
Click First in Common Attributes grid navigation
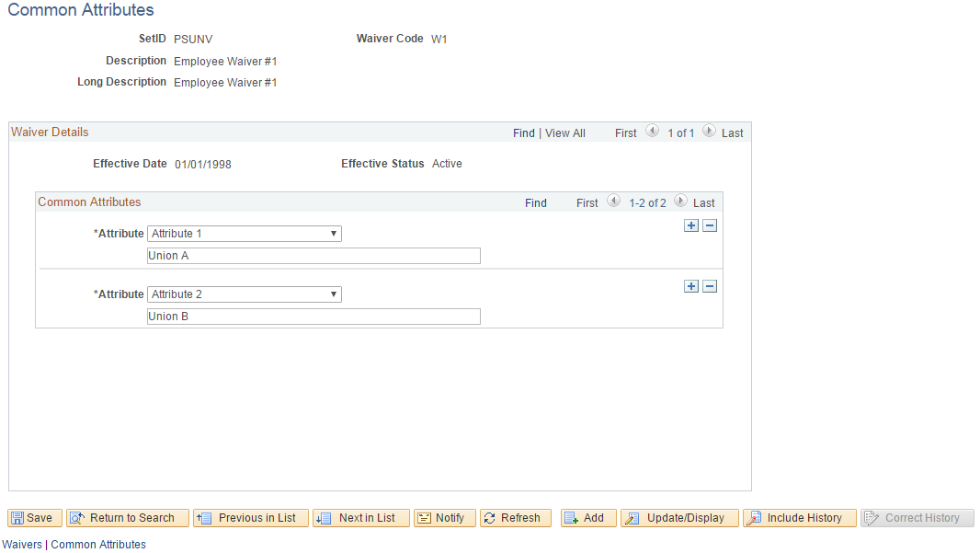(587, 203)
